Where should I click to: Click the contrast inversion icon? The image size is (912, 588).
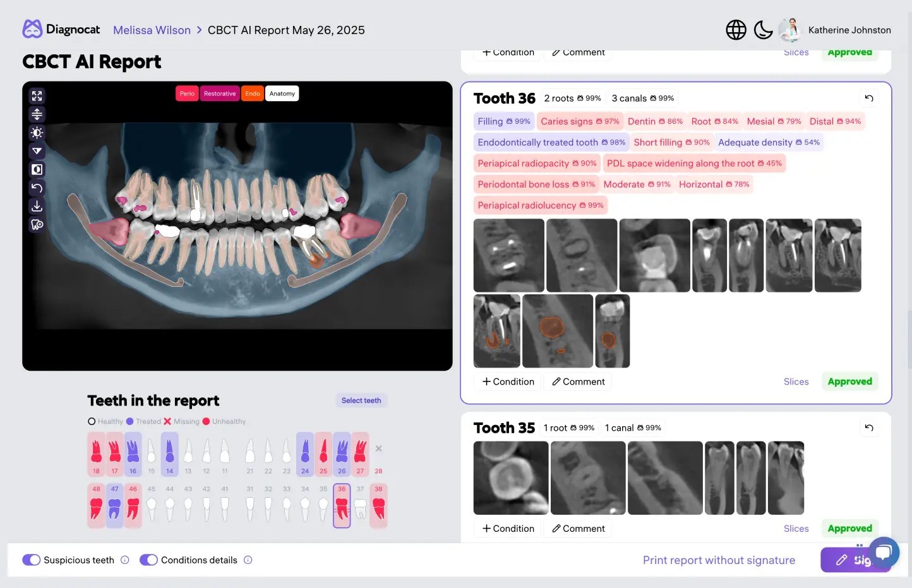coord(37,169)
